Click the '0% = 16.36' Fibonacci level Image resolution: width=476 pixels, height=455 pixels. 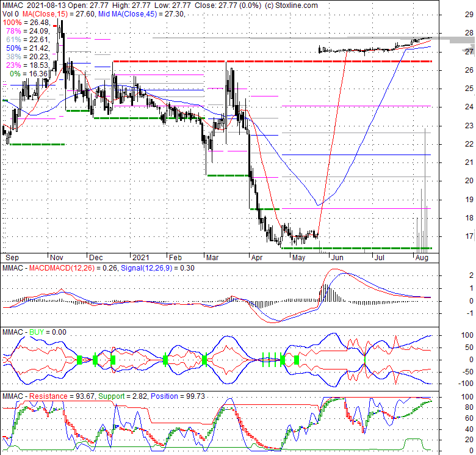(x=29, y=73)
